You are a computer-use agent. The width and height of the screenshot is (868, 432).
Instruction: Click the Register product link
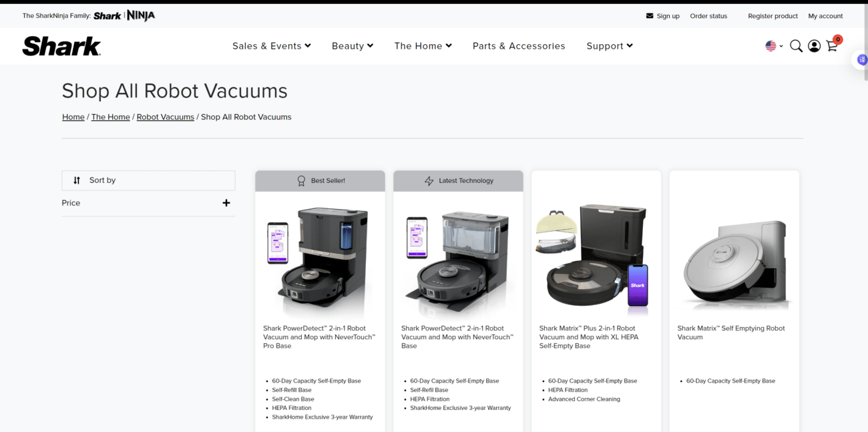tap(773, 16)
